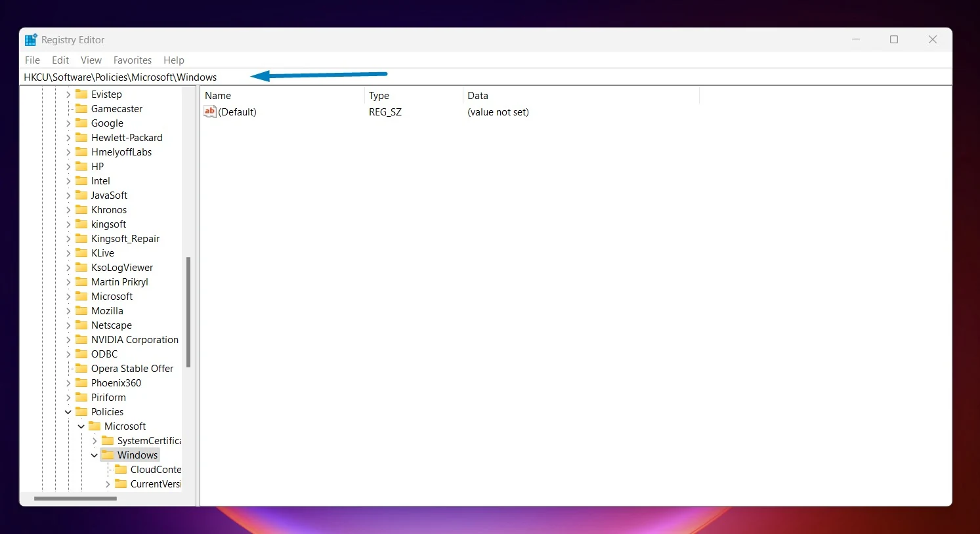This screenshot has height=534, width=980.
Task: Select the Phoenix360 folder icon
Action: (81, 383)
